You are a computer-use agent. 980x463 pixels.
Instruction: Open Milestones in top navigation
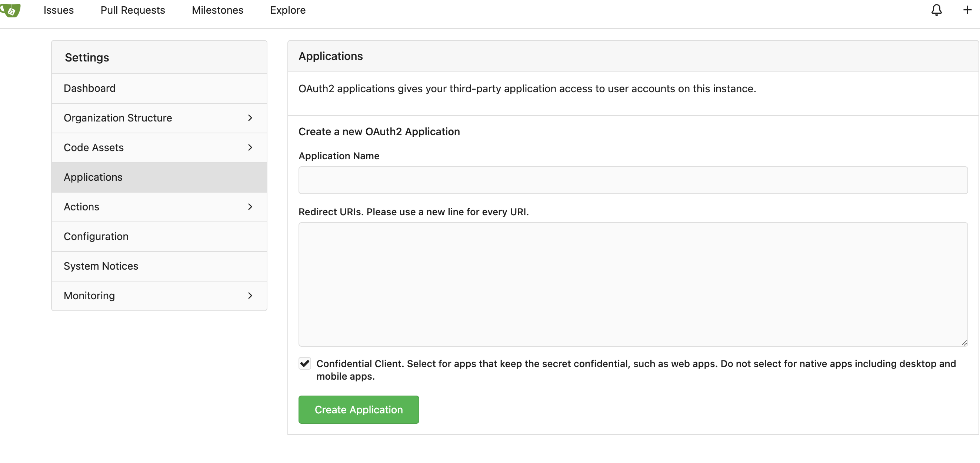coord(218,10)
